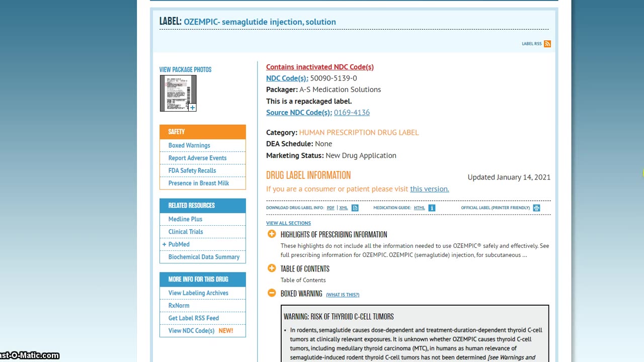Click Related Resources panel header
The image size is (644, 362).
tap(203, 206)
